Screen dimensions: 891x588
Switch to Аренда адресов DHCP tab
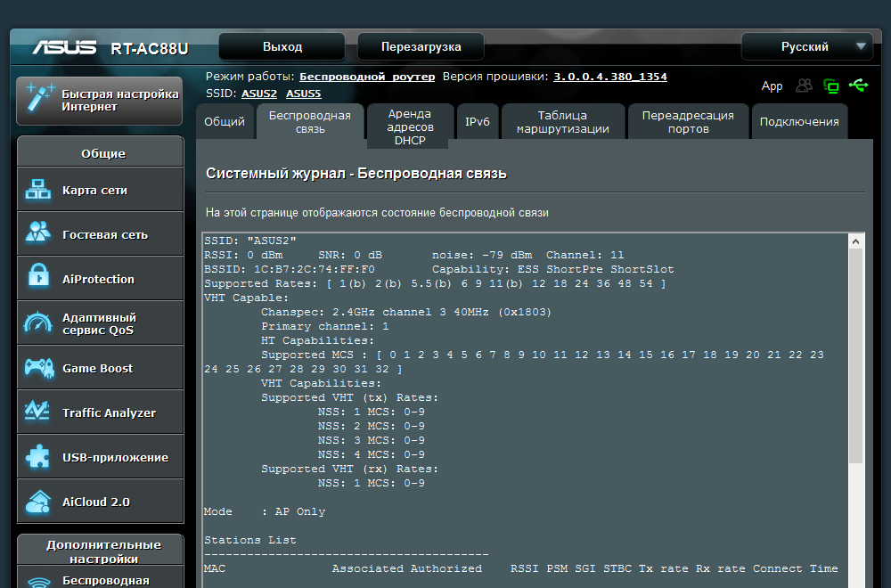[x=410, y=127]
